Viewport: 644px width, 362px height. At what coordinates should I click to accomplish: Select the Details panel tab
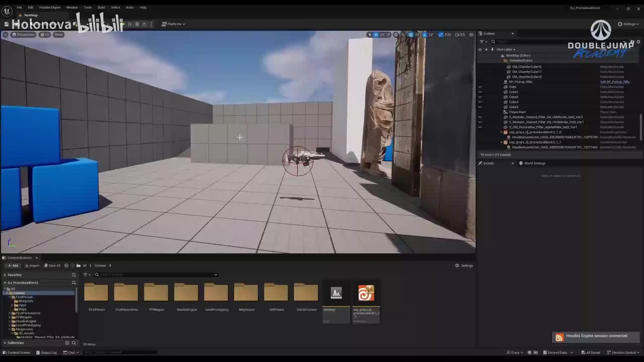tap(489, 163)
